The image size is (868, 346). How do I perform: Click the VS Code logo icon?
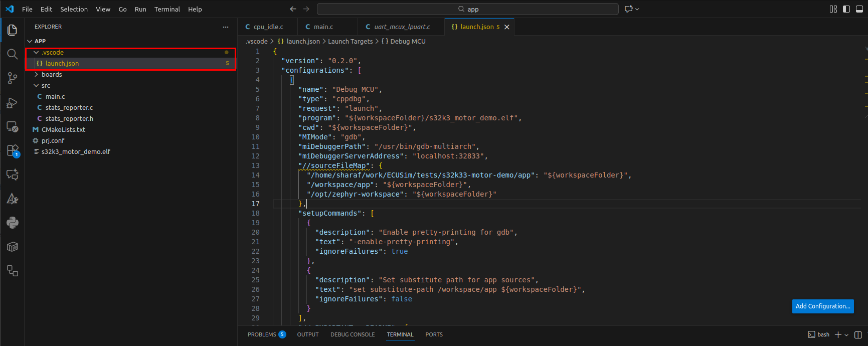pyautogui.click(x=10, y=9)
